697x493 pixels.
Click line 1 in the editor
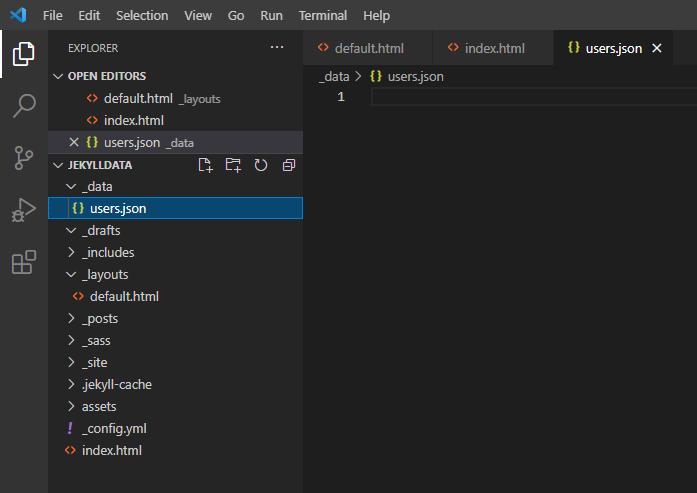(x=530, y=97)
